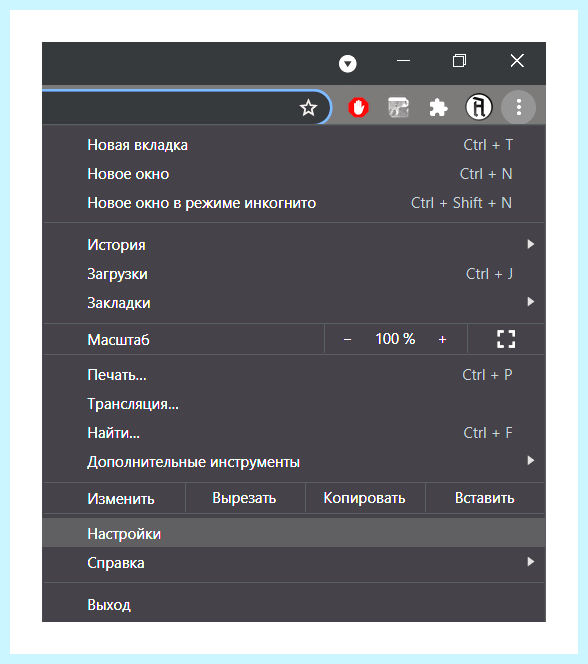Expand Дополнительные инструменты submenu
588x664 pixels.
coord(294,462)
